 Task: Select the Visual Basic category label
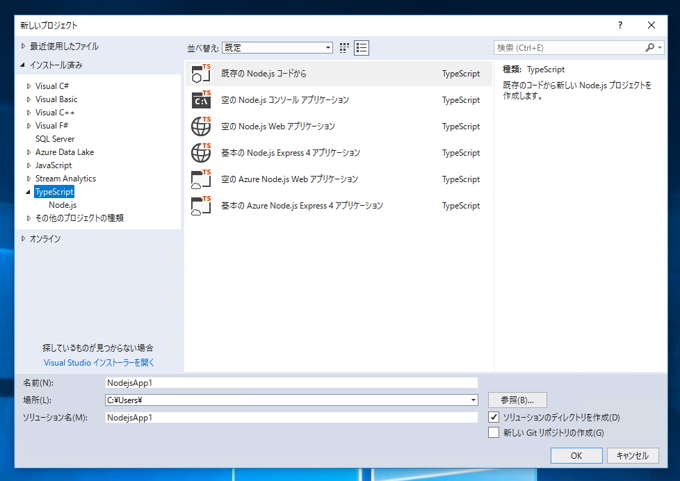coord(56,99)
